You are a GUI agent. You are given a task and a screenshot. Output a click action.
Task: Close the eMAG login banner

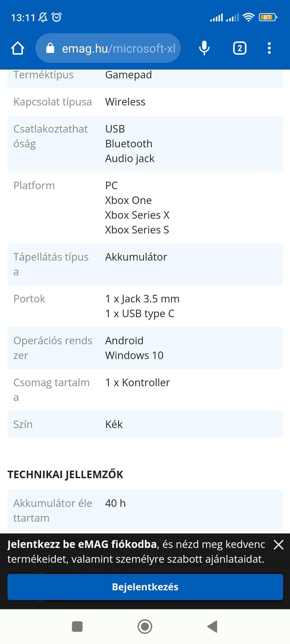coord(278,545)
